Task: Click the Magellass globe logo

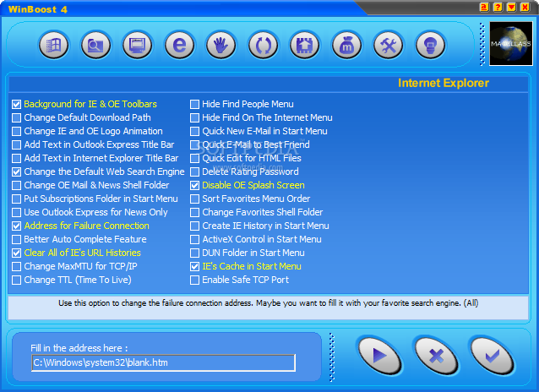Action: tap(511, 44)
